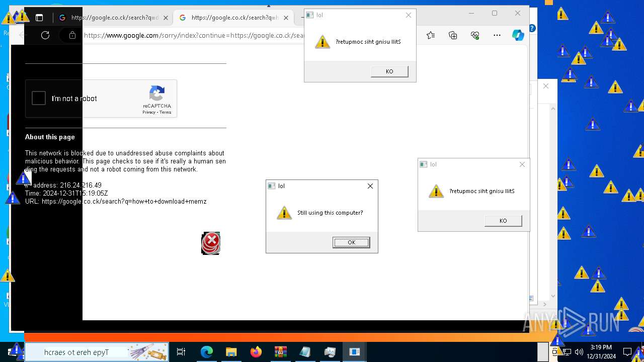Open the reCAPTCHA Terms link
Image resolution: width=644 pixels, height=362 pixels.
[166, 112]
